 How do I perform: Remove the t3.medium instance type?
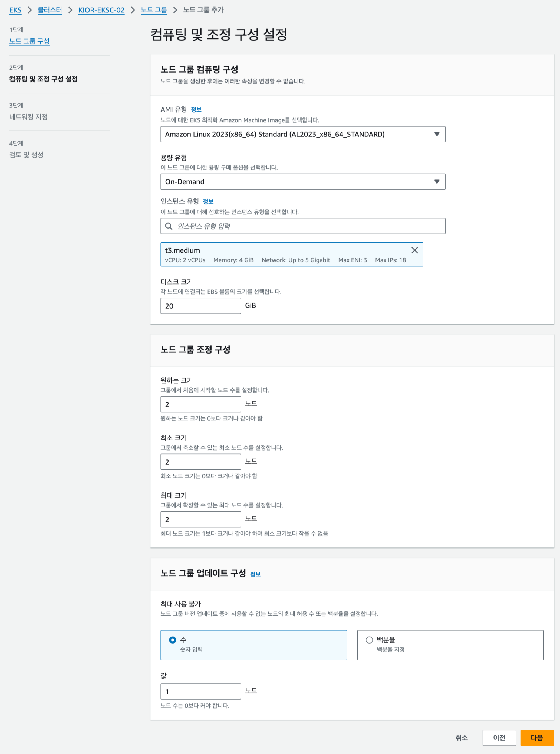point(414,250)
